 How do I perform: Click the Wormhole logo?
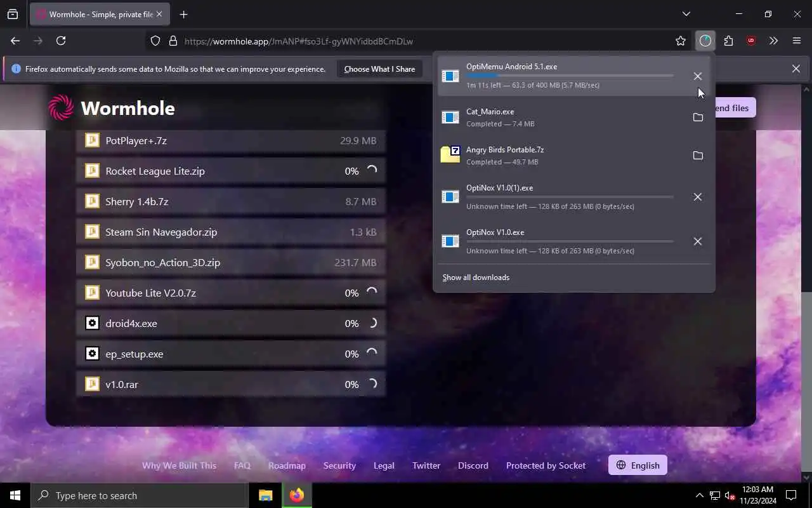point(112,108)
